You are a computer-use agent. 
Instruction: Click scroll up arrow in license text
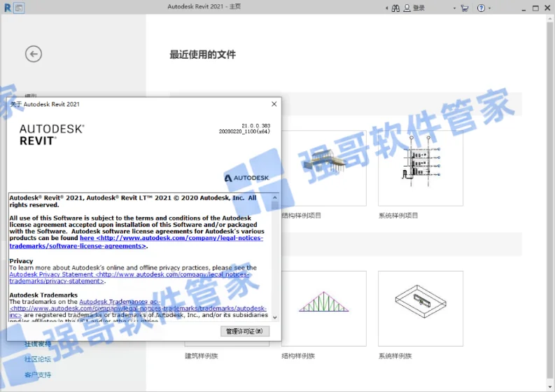tap(274, 197)
